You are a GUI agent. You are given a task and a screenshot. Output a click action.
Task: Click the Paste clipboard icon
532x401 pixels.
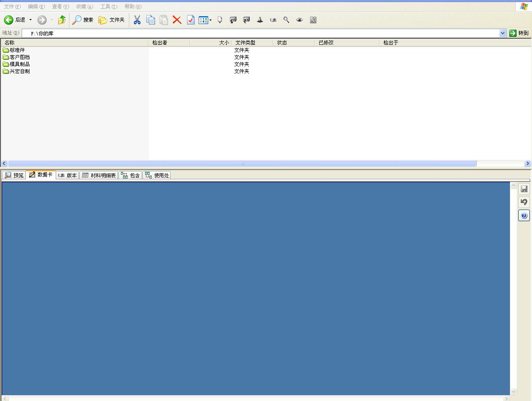click(164, 20)
